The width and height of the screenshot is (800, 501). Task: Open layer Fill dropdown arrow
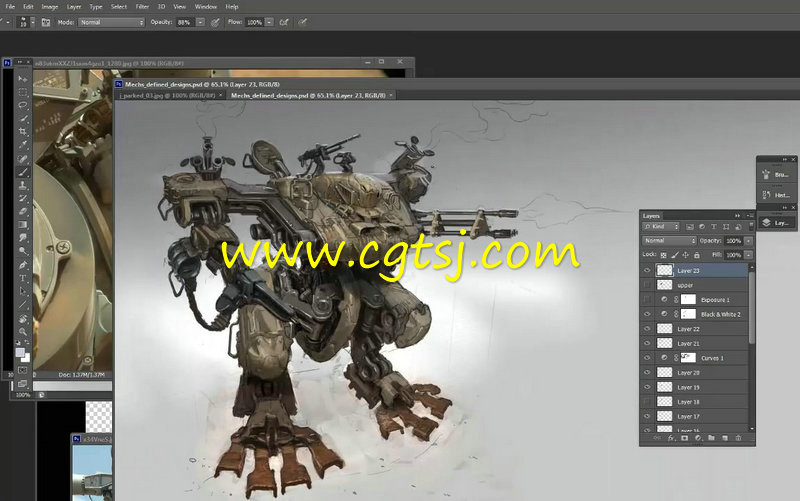tap(748, 255)
